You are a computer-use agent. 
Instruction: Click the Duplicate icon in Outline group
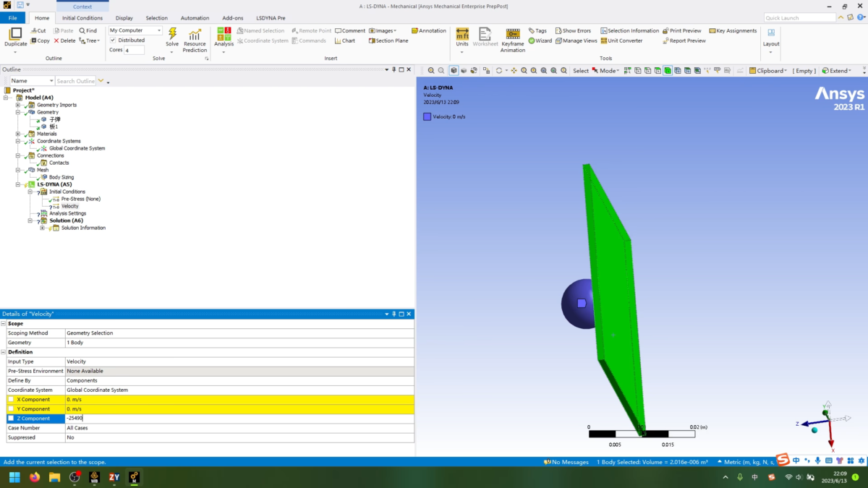[x=15, y=34]
